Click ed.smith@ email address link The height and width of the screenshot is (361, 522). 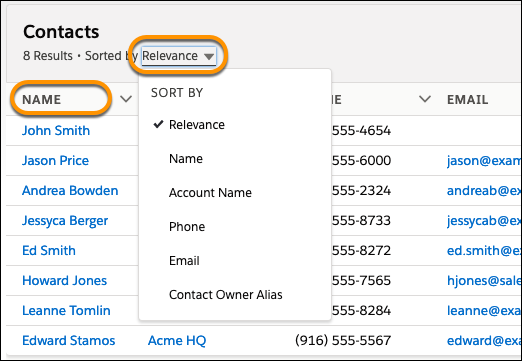point(484,251)
